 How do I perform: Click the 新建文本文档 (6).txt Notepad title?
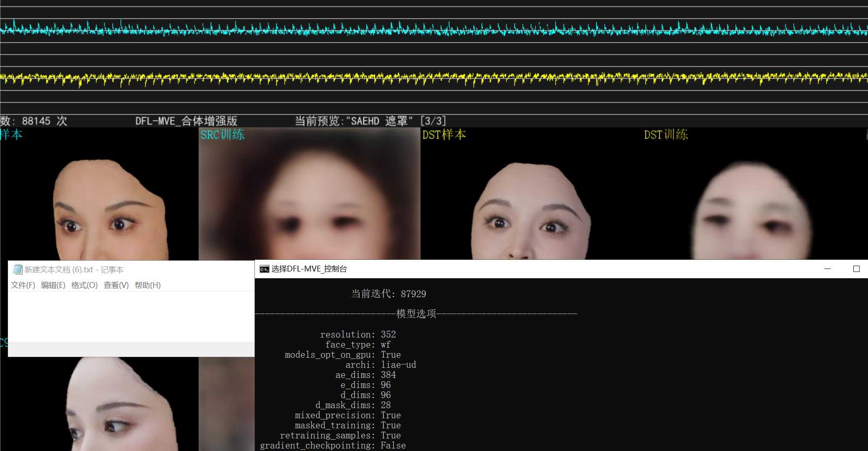pos(74,270)
